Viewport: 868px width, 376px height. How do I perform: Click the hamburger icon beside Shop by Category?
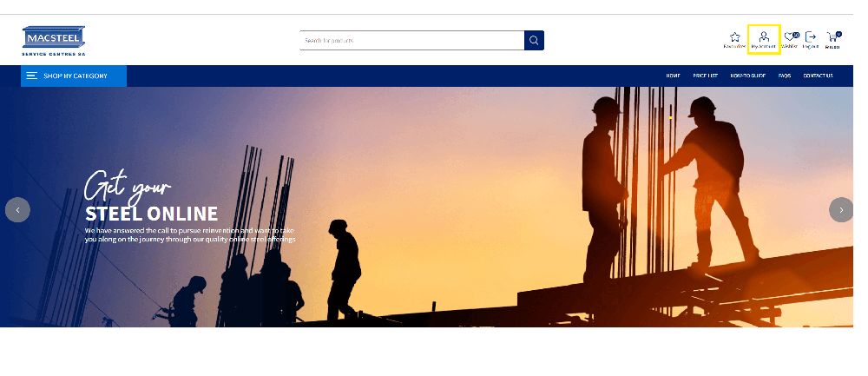coord(32,76)
